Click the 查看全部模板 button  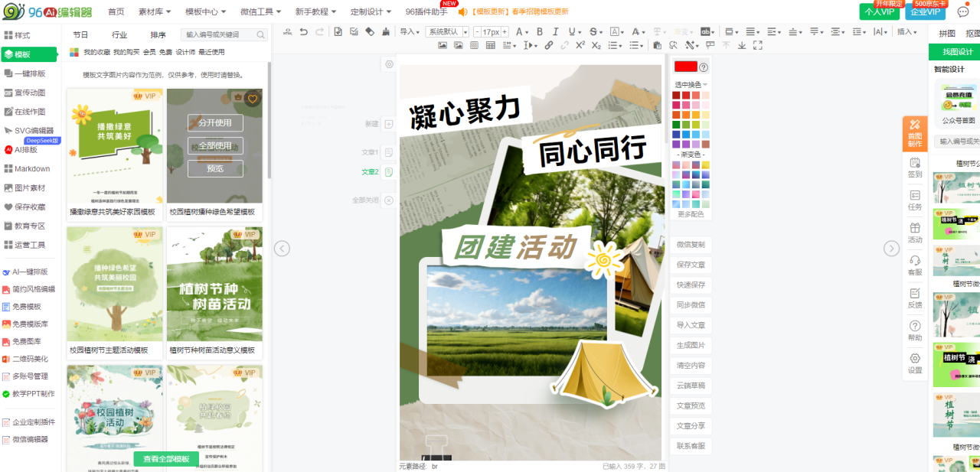coord(166,458)
